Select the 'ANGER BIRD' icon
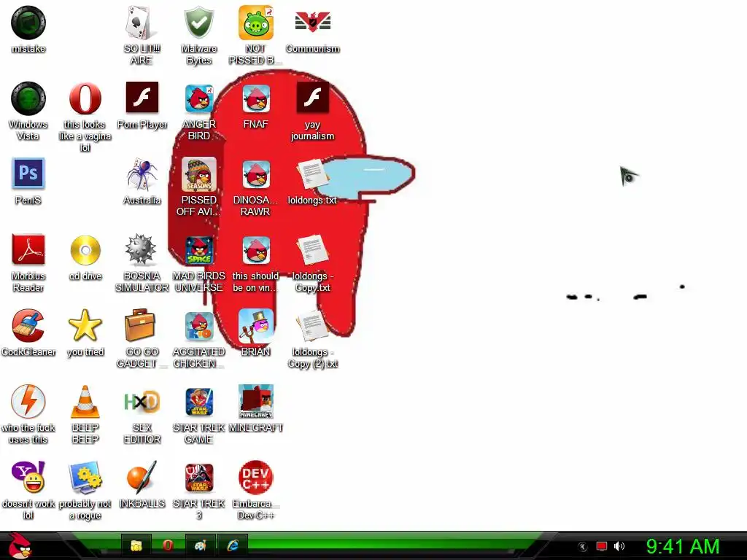This screenshot has width=747, height=560. (x=198, y=98)
